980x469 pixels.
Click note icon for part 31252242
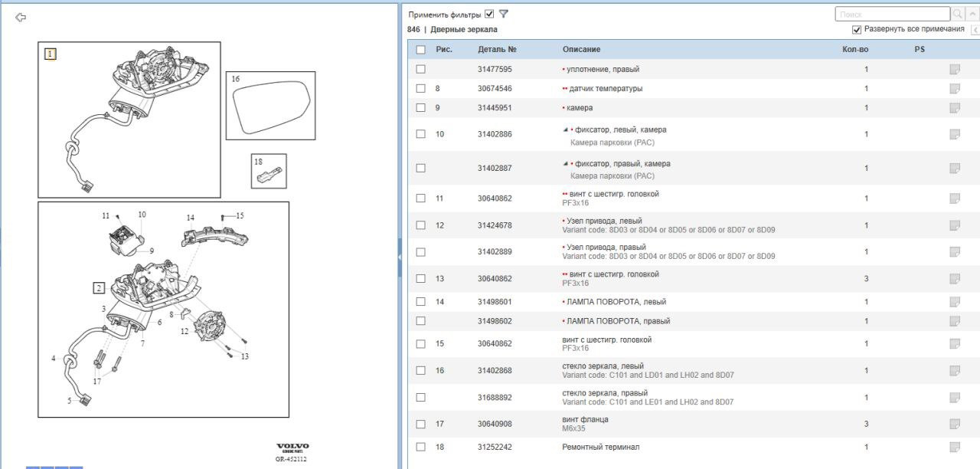pos(954,447)
